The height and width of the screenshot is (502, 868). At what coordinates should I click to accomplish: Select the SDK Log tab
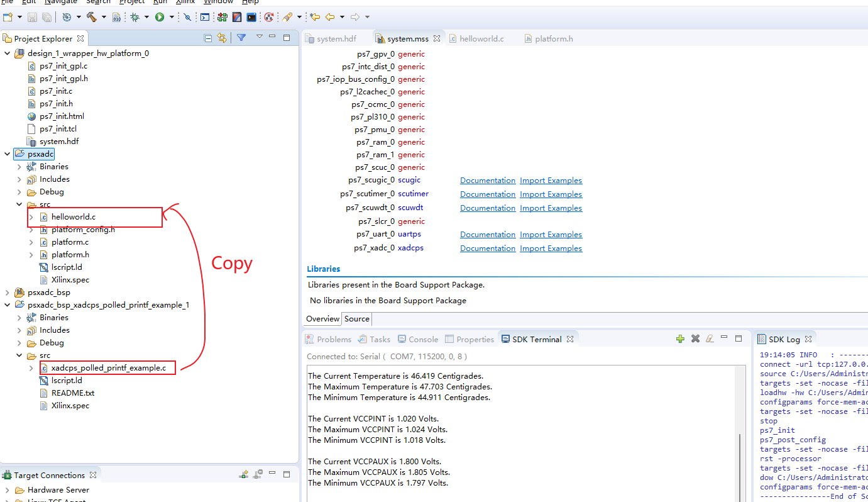[784, 339]
